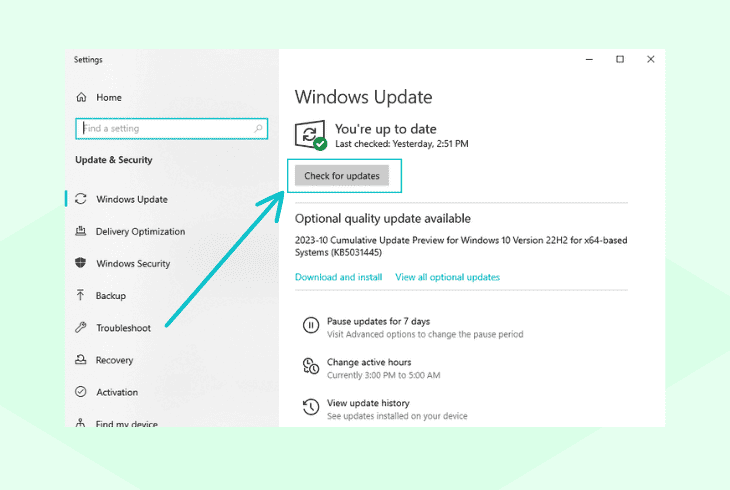Click the Settings window title
The width and height of the screenshot is (730, 490).
click(x=88, y=60)
